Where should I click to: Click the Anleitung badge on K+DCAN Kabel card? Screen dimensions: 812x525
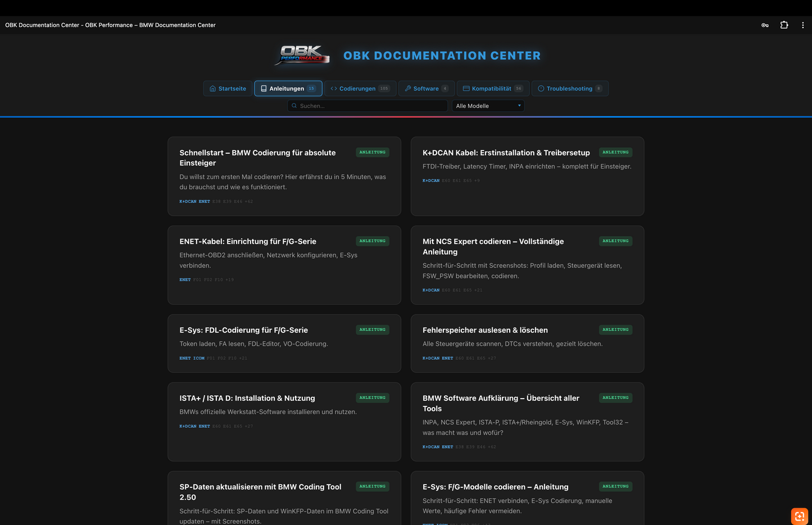[616, 152]
